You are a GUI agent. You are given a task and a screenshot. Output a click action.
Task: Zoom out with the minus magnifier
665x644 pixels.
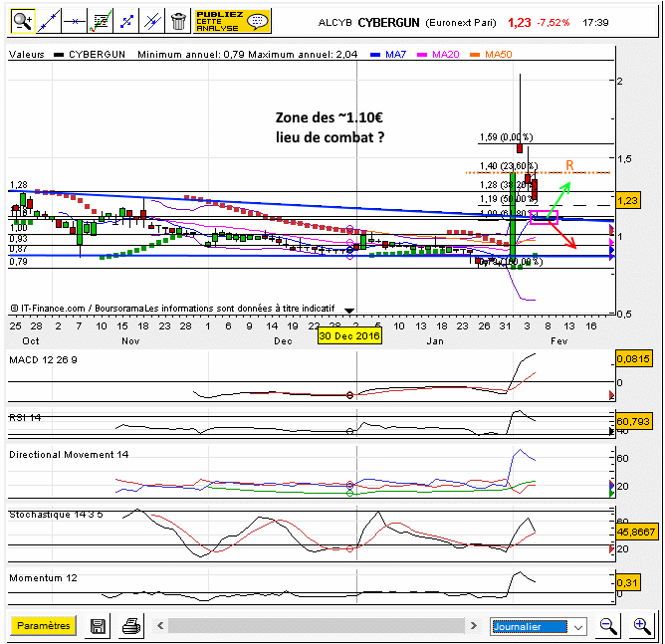click(x=608, y=626)
